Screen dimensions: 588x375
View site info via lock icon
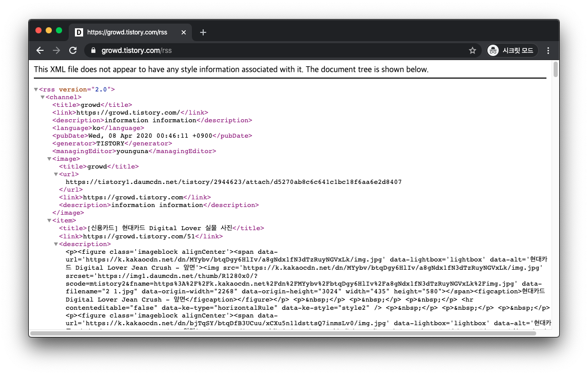[x=93, y=50]
